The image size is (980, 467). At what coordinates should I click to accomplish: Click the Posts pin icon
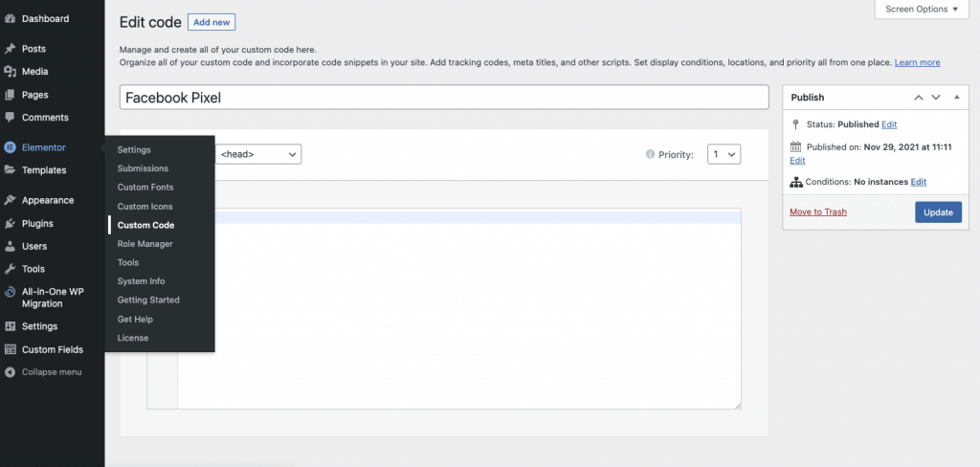coord(10,49)
